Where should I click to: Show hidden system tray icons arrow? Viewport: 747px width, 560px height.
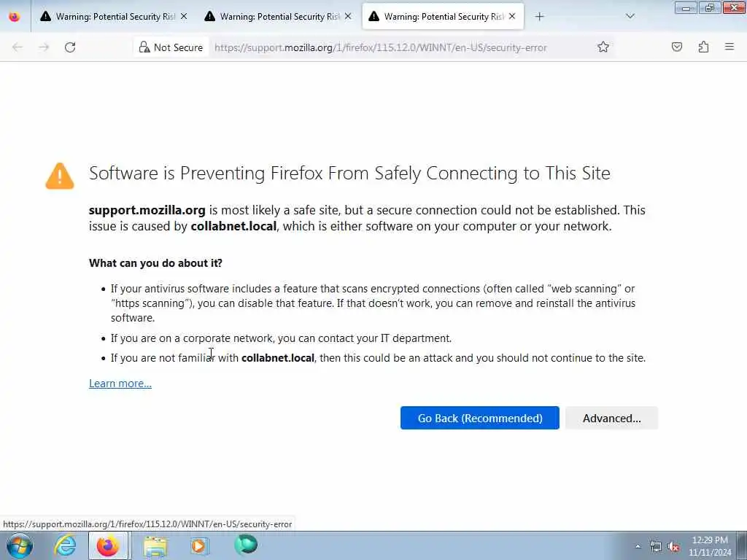(x=638, y=546)
